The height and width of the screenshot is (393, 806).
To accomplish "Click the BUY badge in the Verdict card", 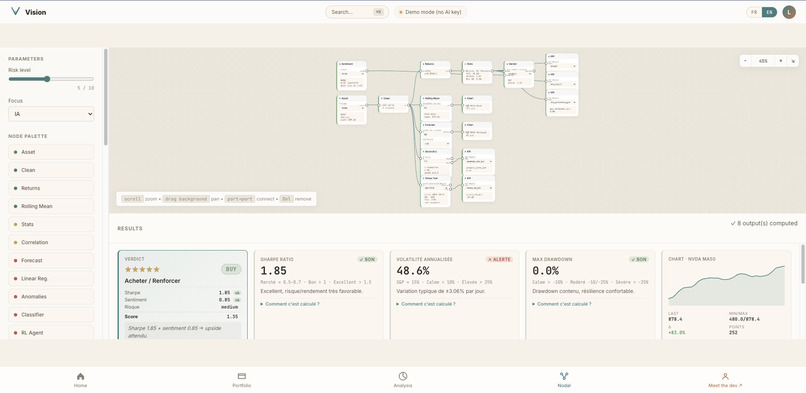I will point(231,269).
